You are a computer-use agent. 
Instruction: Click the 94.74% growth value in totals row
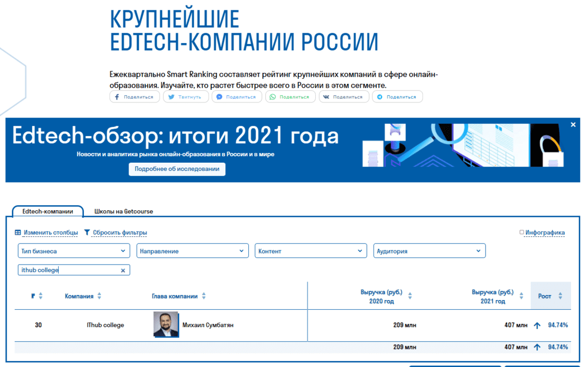click(x=558, y=347)
